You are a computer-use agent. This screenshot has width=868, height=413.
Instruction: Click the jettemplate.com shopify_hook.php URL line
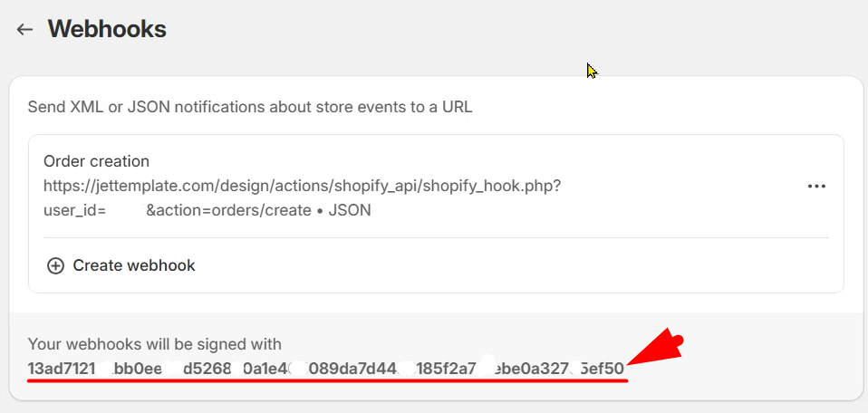pyautogui.click(x=302, y=186)
